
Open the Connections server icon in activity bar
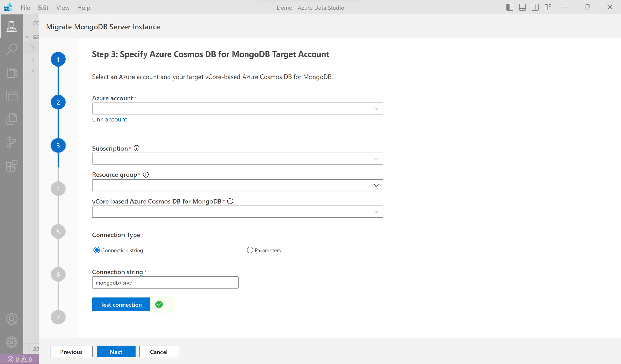pos(11,26)
